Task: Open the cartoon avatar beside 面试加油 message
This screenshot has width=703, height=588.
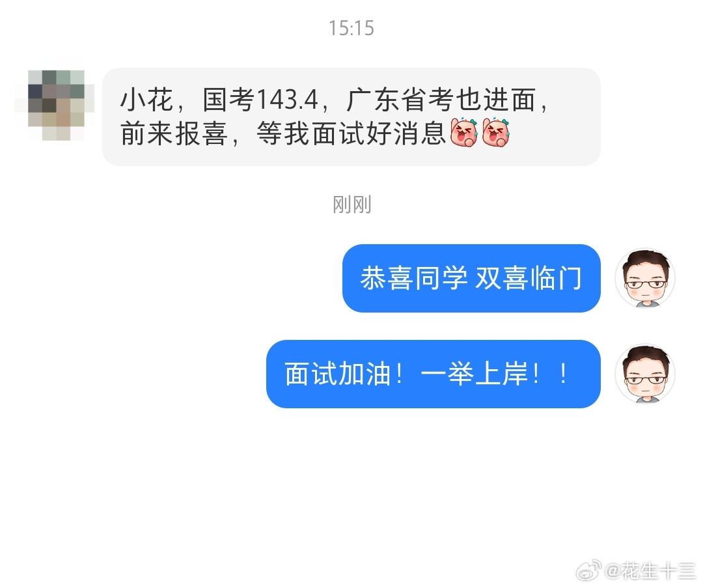Action: [x=645, y=374]
